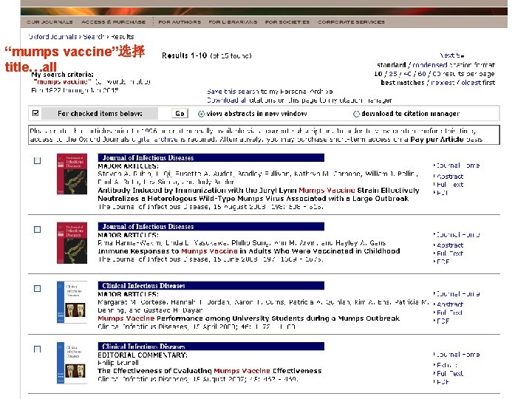The height and width of the screenshot is (399, 532).
Task: Open Full Text of Immune Responses article
Action: (450, 253)
